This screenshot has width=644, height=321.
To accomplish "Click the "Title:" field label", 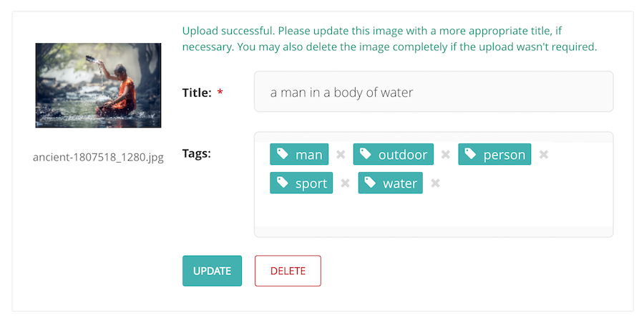I will pyautogui.click(x=197, y=93).
